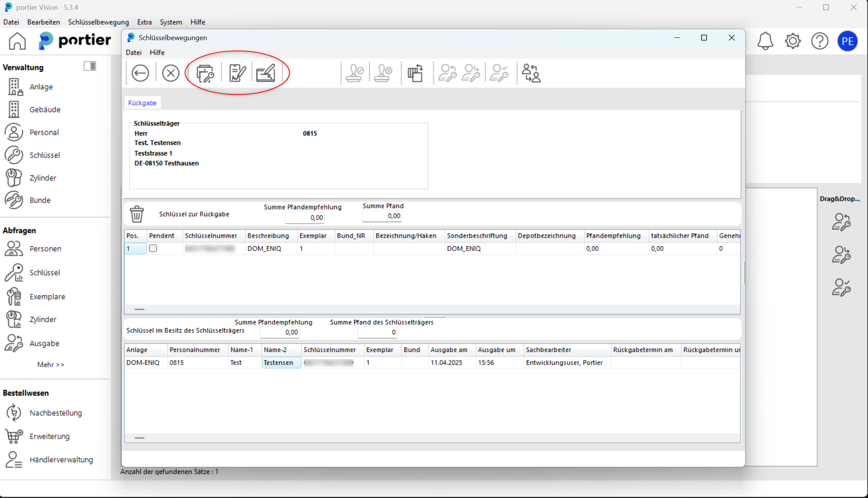Toggle the sidebar collapse button beside Verwaltung

tap(90, 66)
